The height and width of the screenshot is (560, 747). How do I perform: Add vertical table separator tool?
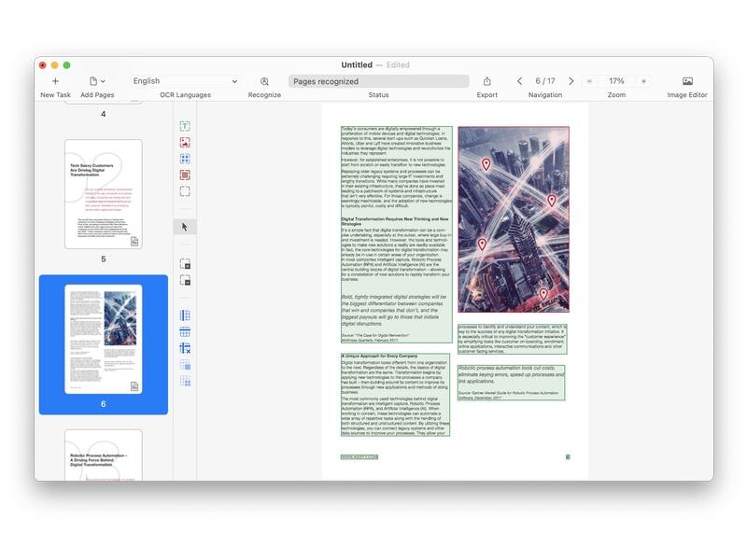(x=185, y=315)
